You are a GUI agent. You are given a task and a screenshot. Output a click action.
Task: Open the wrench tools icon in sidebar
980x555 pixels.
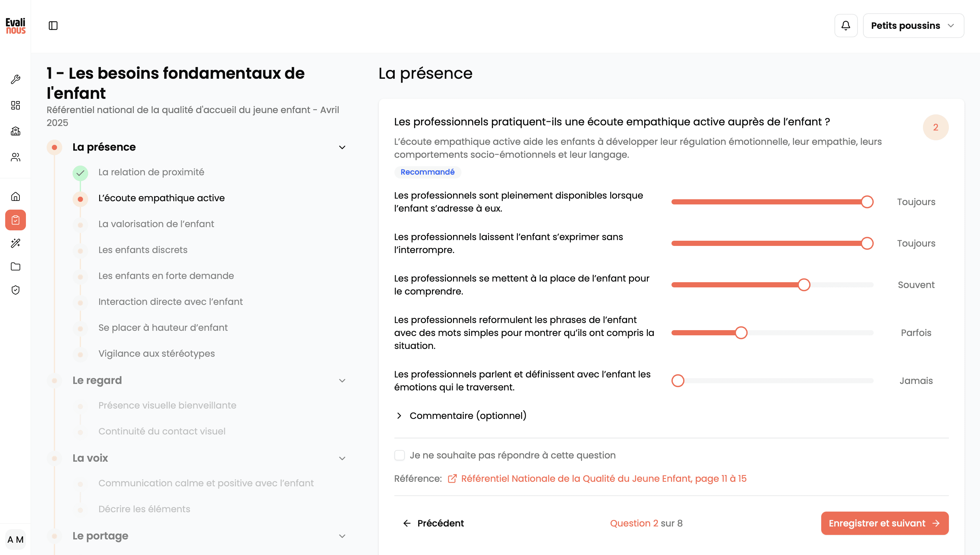click(x=16, y=79)
